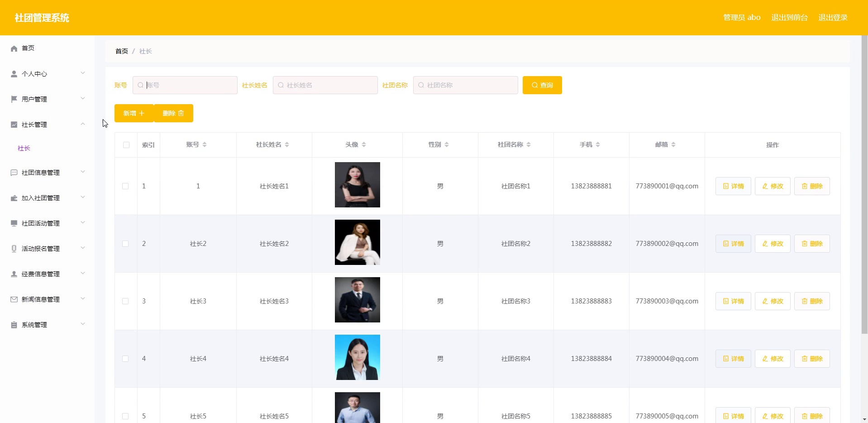Click the 社长管理 chart icon
This screenshot has width=868, height=423.
point(14,125)
